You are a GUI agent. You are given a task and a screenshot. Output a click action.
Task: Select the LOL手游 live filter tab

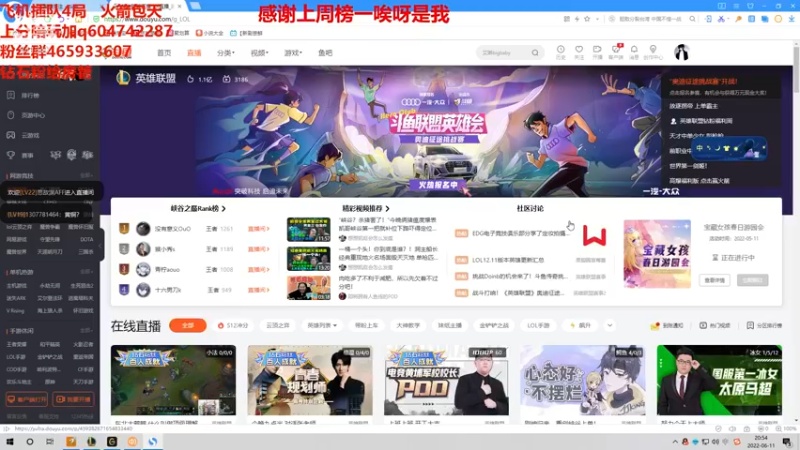click(538, 326)
